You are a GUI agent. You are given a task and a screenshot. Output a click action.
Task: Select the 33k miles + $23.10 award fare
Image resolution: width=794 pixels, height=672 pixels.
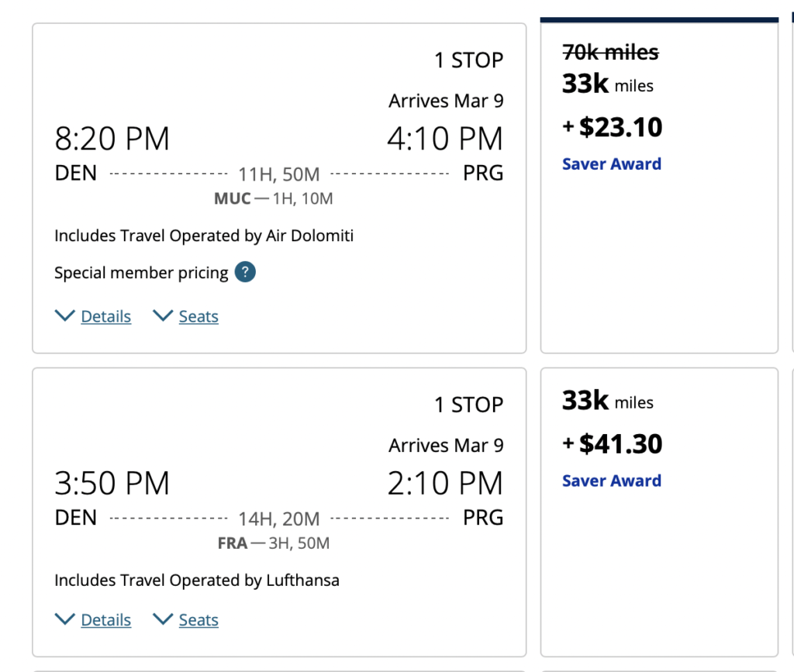click(611, 127)
